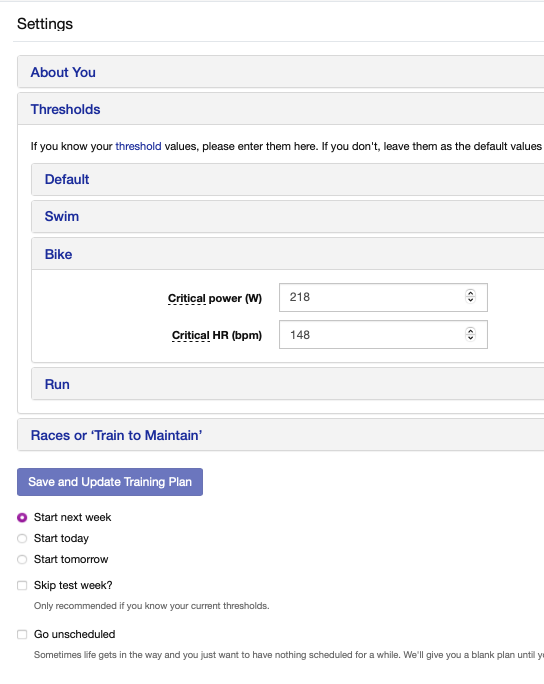Decrease Critical HR with down arrow
This screenshot has width=544, height=684.
click(470, 338)
